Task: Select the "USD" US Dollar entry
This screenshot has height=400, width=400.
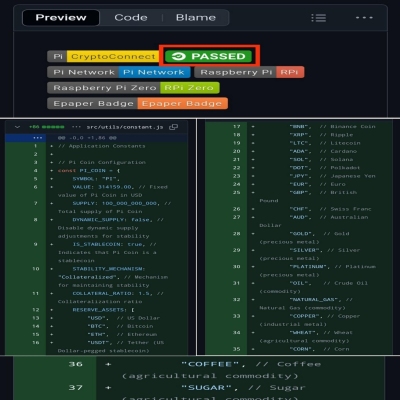Action: (123, 318)
